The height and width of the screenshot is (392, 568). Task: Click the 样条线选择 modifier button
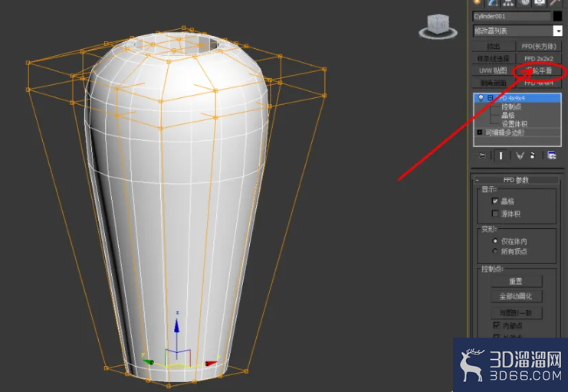[494, 58]
